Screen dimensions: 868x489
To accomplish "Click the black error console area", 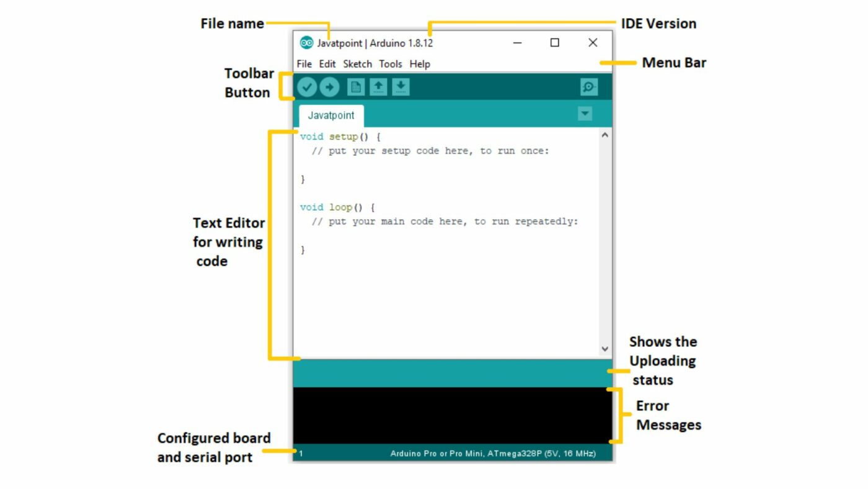I will [x=452, y=415].
